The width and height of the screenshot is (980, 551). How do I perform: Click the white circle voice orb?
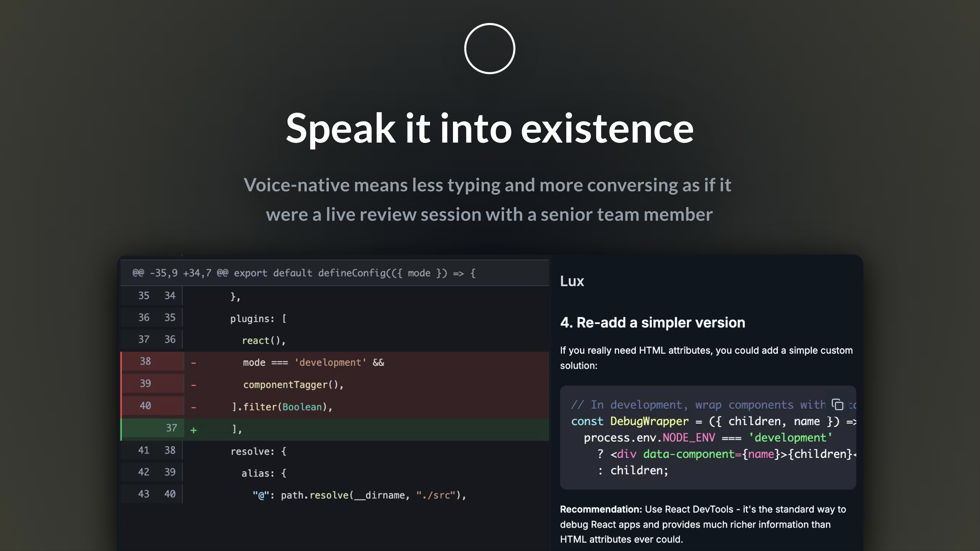point(490,49)
